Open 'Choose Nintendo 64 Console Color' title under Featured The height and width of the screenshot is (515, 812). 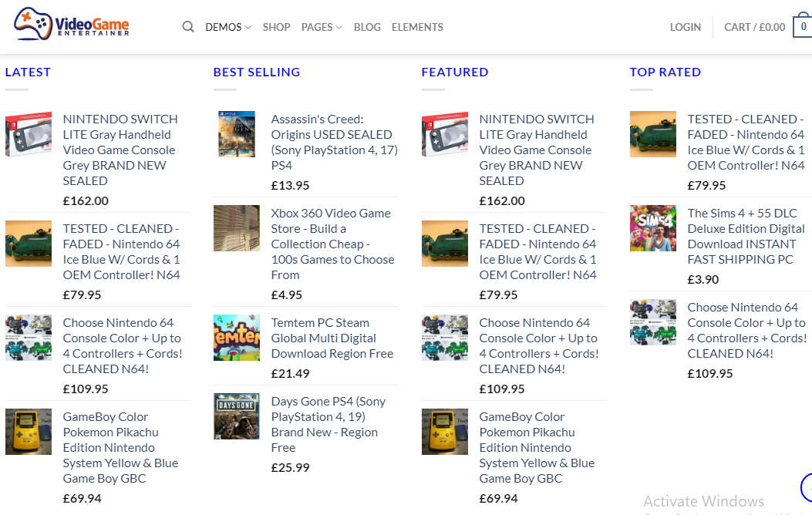[539, 345]
